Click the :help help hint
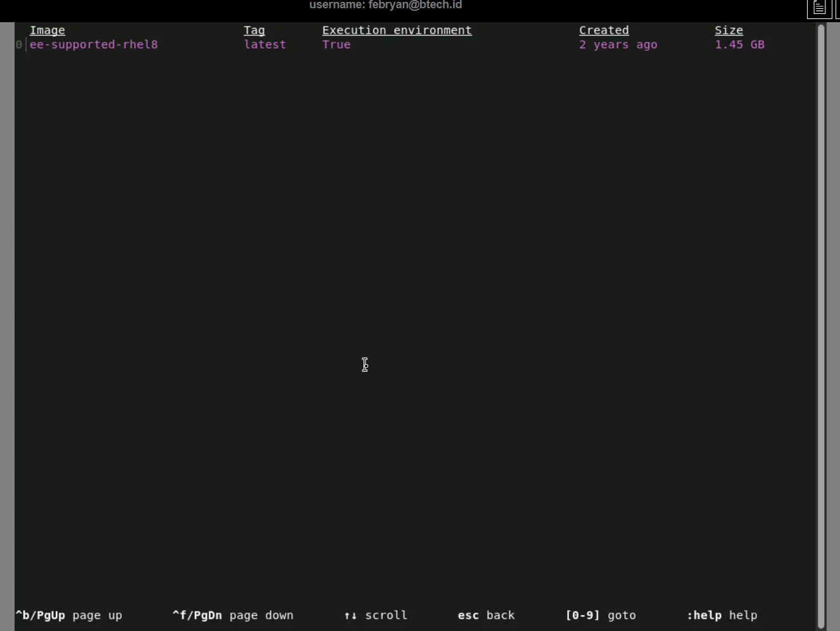This screenshot has width=840, height=631. [x=721, y=615]
